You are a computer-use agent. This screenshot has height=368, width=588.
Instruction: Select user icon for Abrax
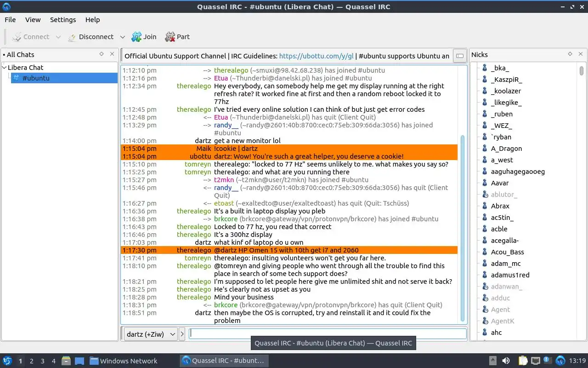[x=484, y=206]
